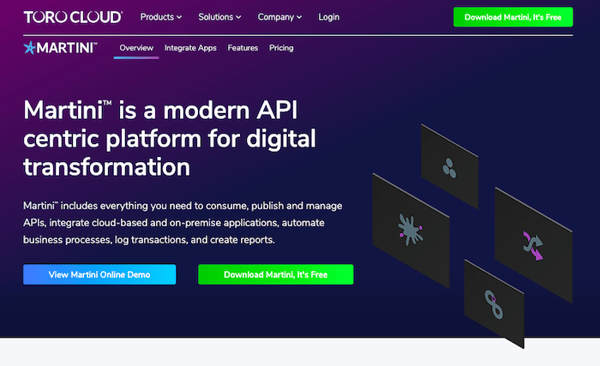Click top Download Martini, It's Free button
The image size is (600, 366).
[x=513, y=17]
